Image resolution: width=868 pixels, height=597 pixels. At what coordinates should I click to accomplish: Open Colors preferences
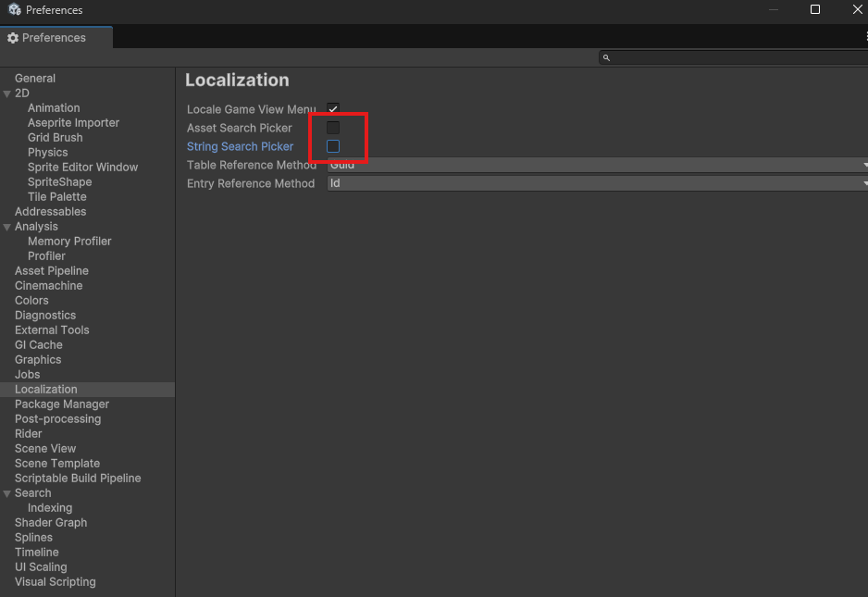pyautogui.click(x=31, y=301)
